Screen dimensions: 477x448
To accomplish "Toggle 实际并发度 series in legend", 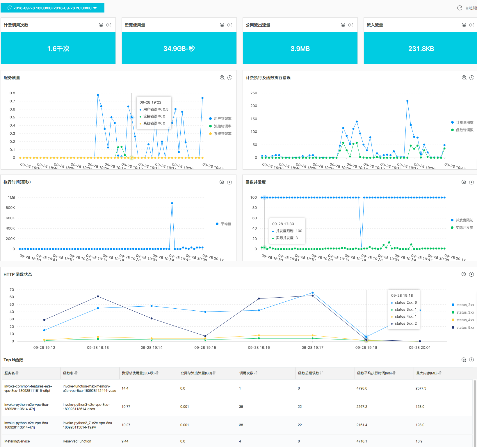I will tap(462, 228).
